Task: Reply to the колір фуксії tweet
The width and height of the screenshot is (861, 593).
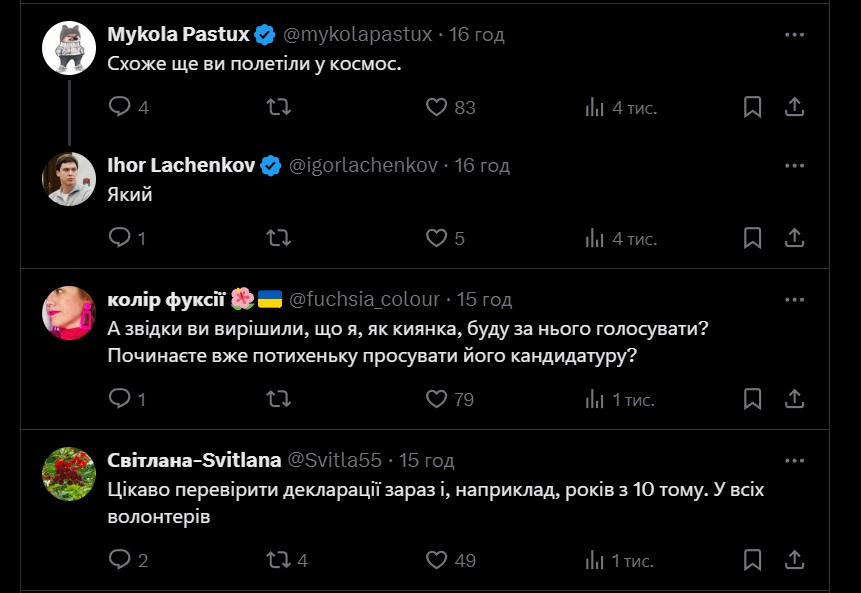Action: (x=120, y=399)
